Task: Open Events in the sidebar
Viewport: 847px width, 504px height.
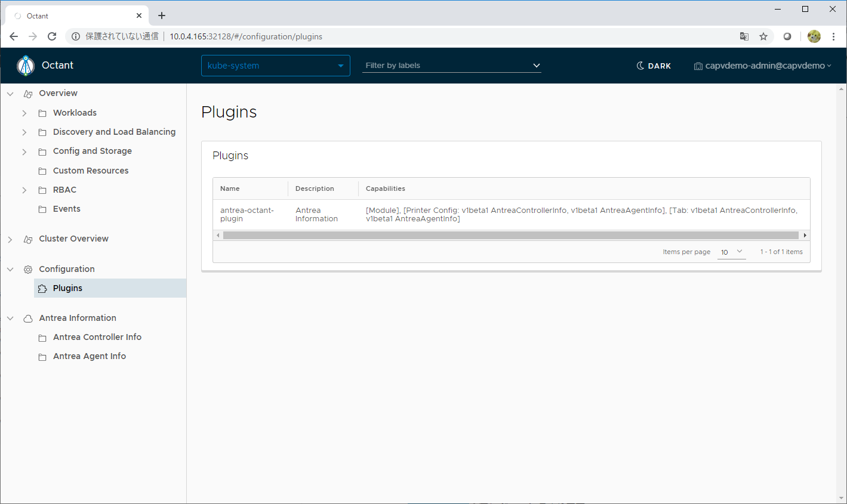Action: coord(66,209)
